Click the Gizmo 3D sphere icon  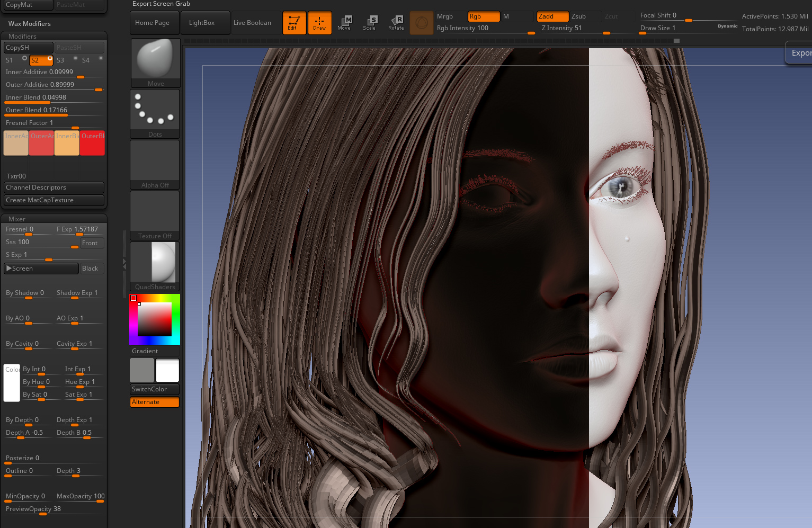click(x=422, y=23)
